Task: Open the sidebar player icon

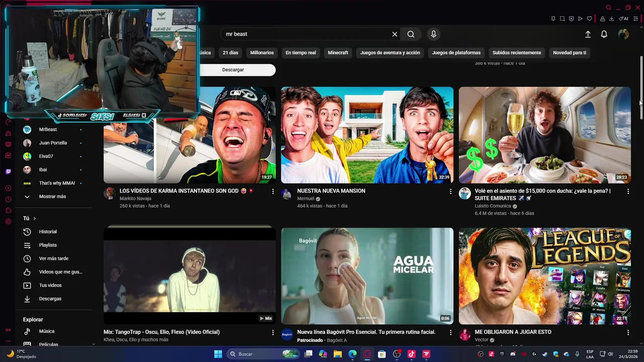Action: [8, 188]
